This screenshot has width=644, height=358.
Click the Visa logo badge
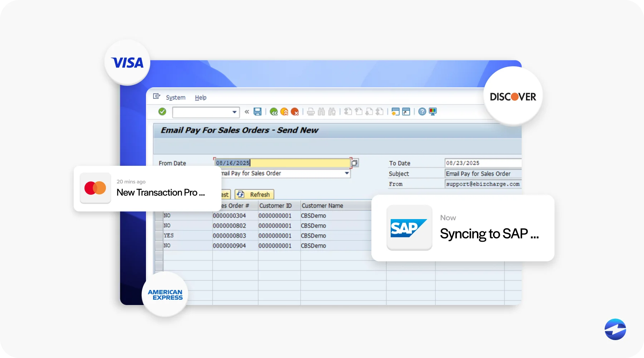[x=127, y=63]
